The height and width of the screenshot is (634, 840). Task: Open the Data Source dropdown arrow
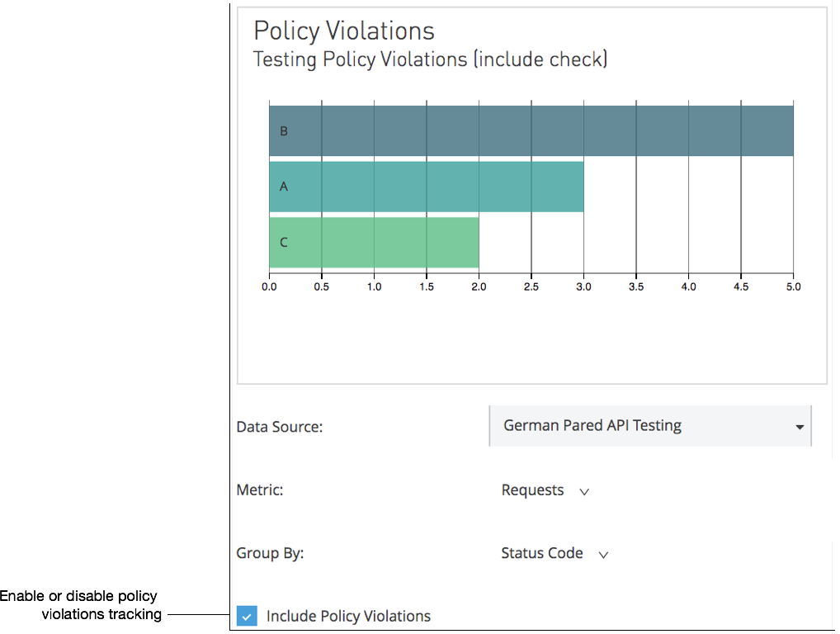point(799,426)
